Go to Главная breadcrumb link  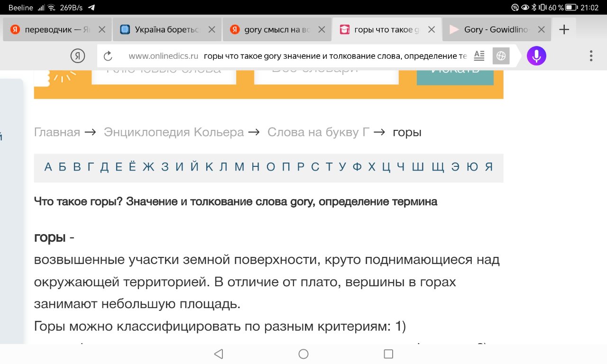tap(57, 132)
